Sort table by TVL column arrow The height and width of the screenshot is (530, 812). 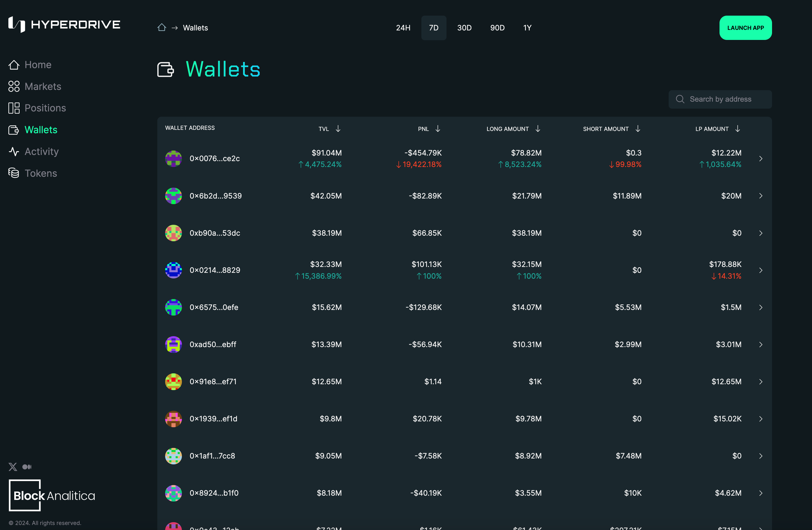pyautogui.click(x=338, y=128)
